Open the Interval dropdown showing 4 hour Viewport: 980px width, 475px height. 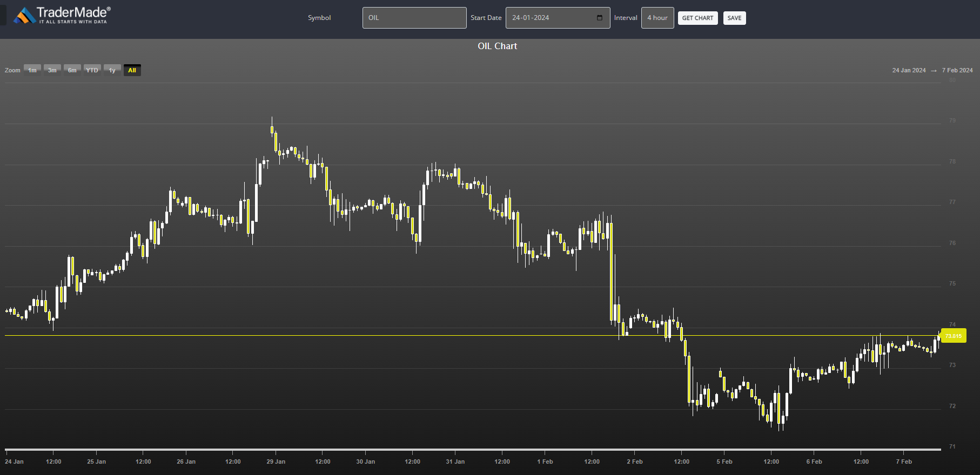coord(657,18)
